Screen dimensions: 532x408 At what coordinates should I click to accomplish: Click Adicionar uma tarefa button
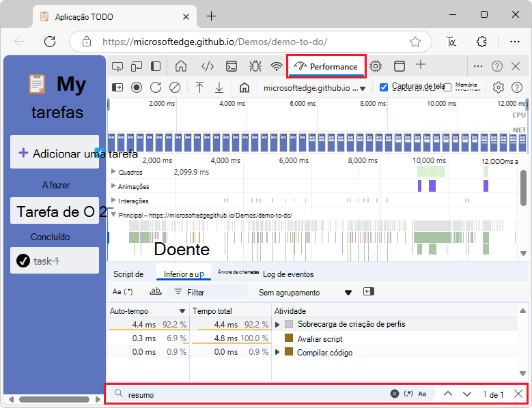55,154
